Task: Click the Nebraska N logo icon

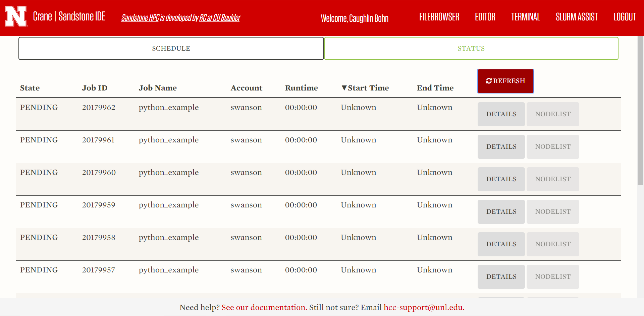Action: point(16,16)
